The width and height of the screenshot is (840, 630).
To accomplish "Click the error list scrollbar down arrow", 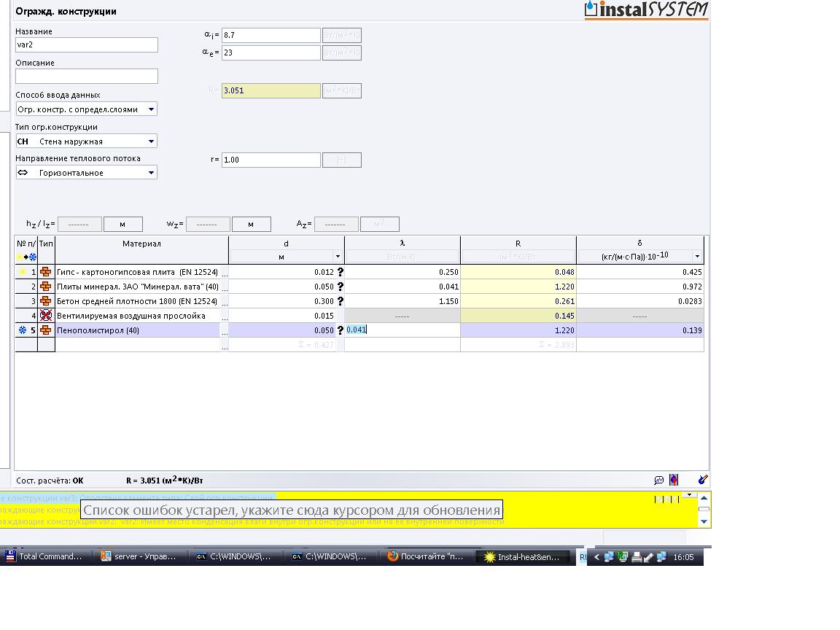I will 704,521.
